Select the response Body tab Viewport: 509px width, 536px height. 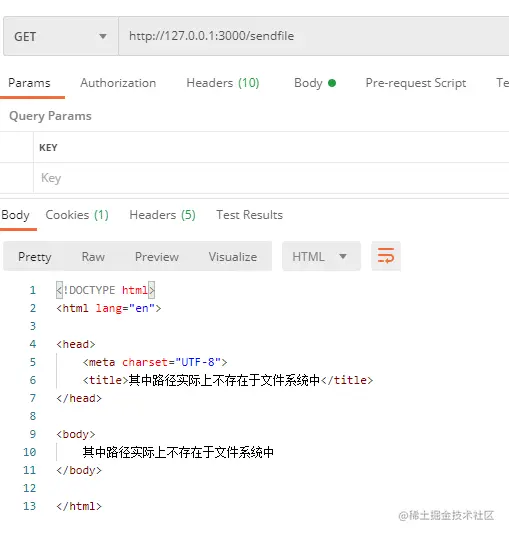15,215
